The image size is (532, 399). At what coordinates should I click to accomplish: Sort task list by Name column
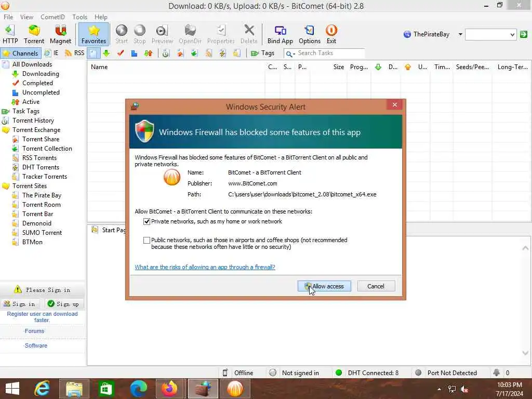pyautogui.click(x=176, y=67)
